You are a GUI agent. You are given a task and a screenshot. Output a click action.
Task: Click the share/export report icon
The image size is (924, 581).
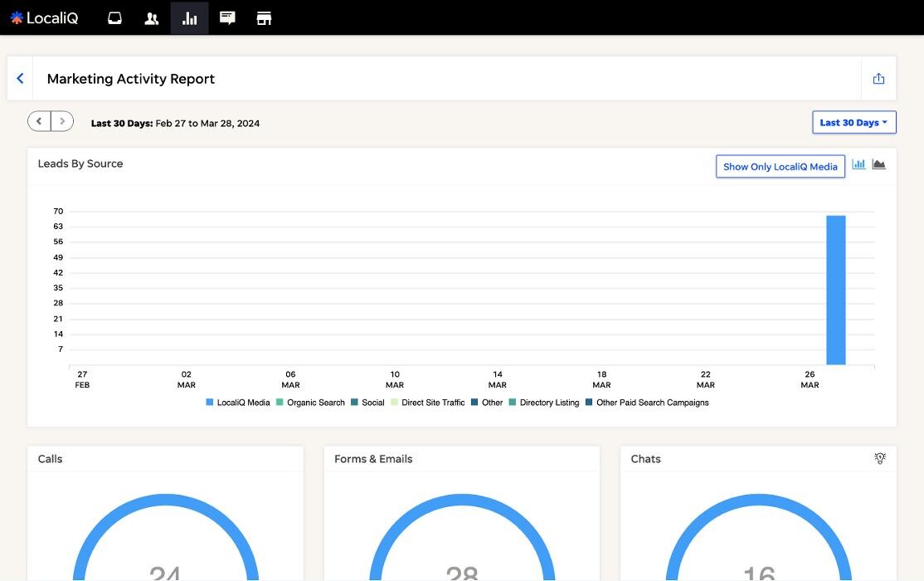pyautogui.click(x=878, y=79)
